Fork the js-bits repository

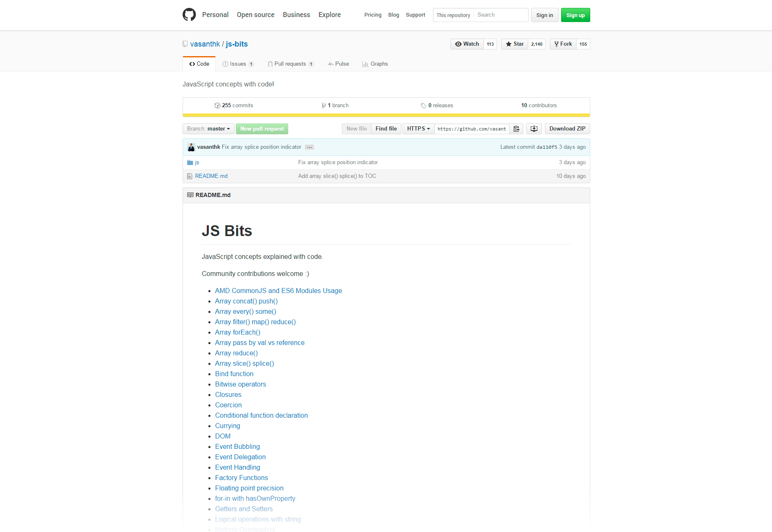(x=563, y=44)
